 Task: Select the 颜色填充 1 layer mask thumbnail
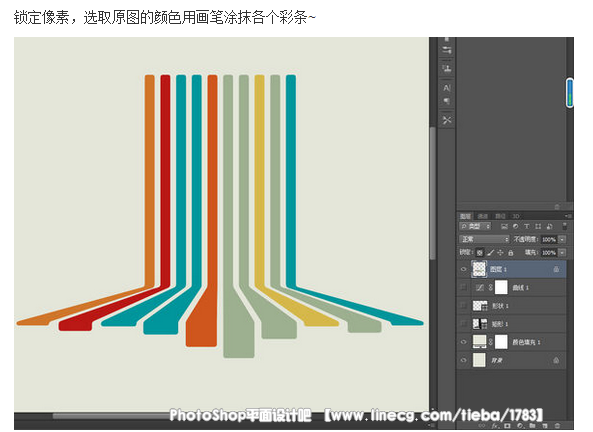(x=501, y=342)
